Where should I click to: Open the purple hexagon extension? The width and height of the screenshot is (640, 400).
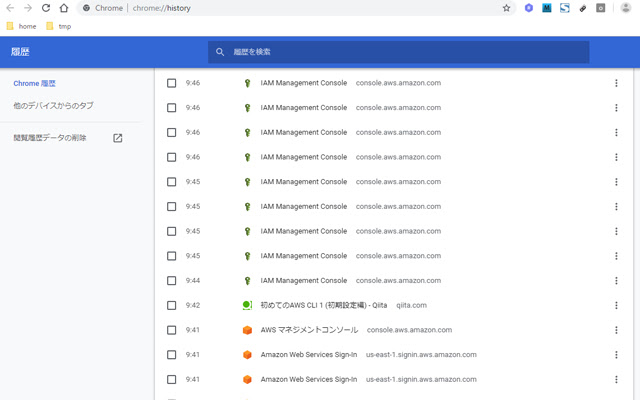(529, 8)
